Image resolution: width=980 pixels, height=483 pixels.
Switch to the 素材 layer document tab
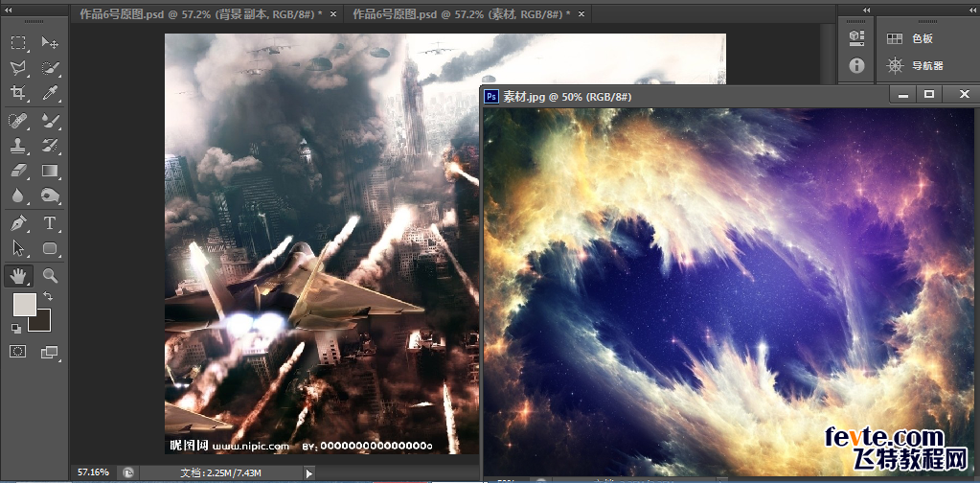coord(461,14)
